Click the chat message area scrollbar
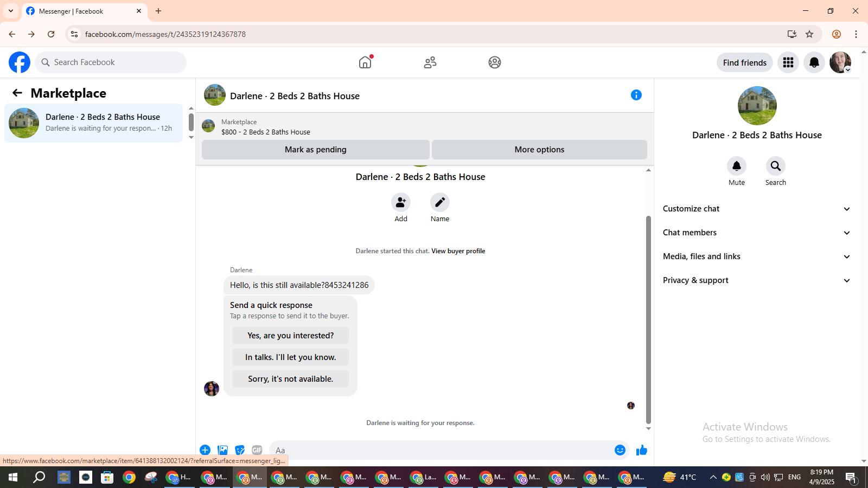868x488 pixels. coord(648,320)
